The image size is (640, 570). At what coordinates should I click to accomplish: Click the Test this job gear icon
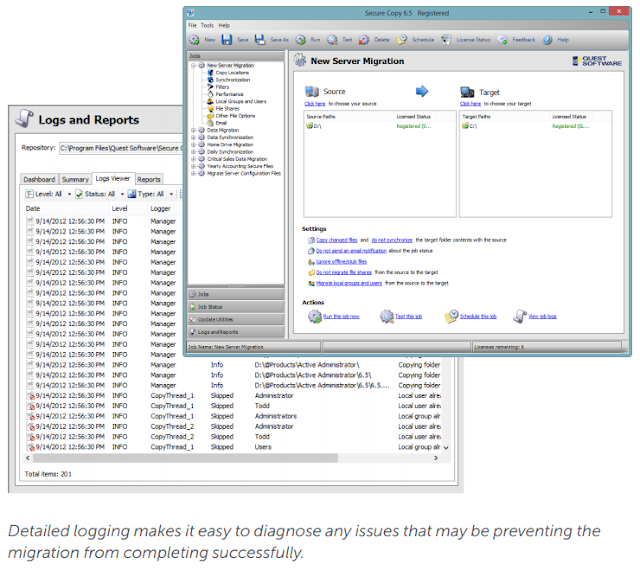click(387, 316)
